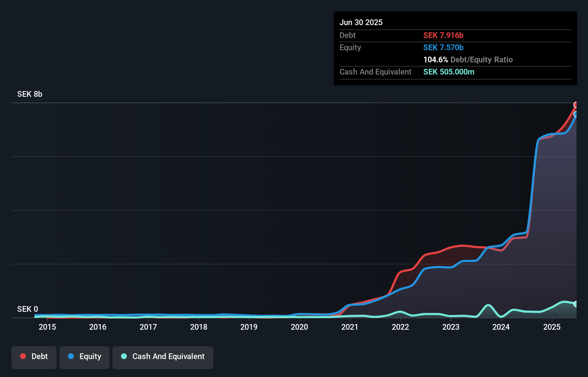Click the 2021 x-axis label
This screenshot has height=377, width=588.
click(350, 327)
